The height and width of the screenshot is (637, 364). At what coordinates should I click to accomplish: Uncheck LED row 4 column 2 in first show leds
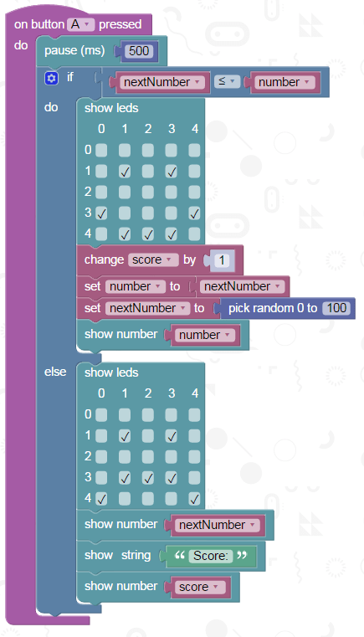coord(148,234)
